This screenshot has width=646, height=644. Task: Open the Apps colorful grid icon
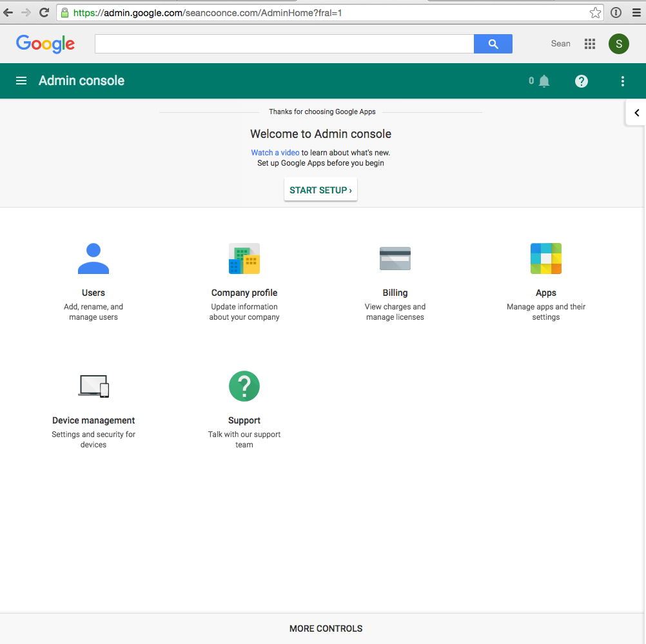click(546, 259)
